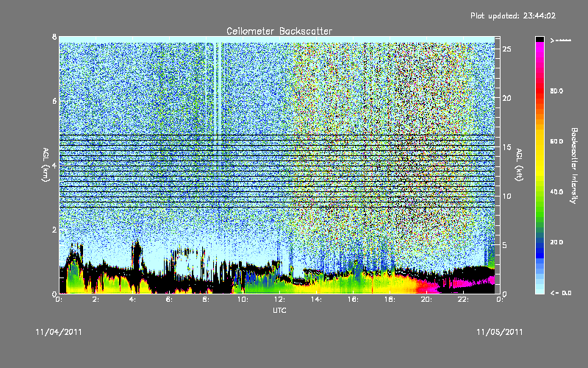Viewport: 588px width, 368px height.
Task: Click the "16:" hour tick label
Action: [x=353, y=300]
